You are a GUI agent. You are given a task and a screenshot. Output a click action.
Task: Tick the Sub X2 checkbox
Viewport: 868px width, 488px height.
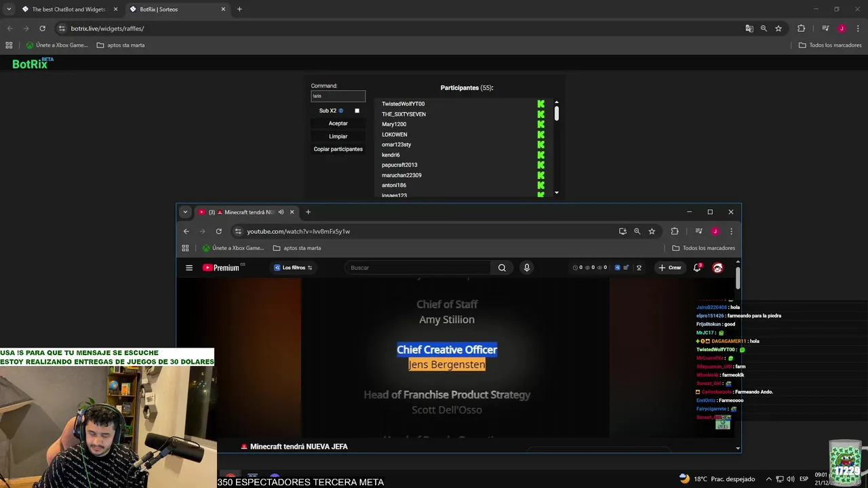(357, 110)
